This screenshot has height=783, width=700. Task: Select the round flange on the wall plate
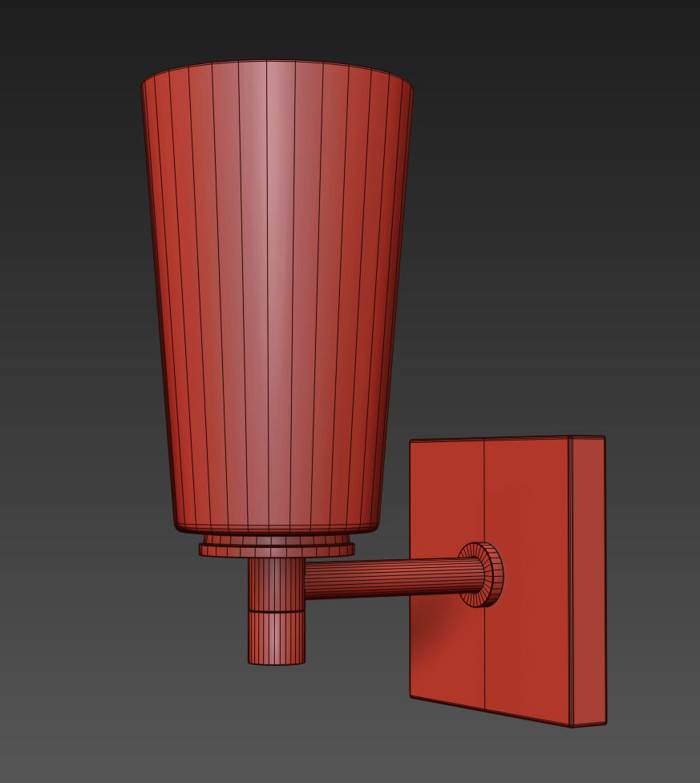coord(481,574)
